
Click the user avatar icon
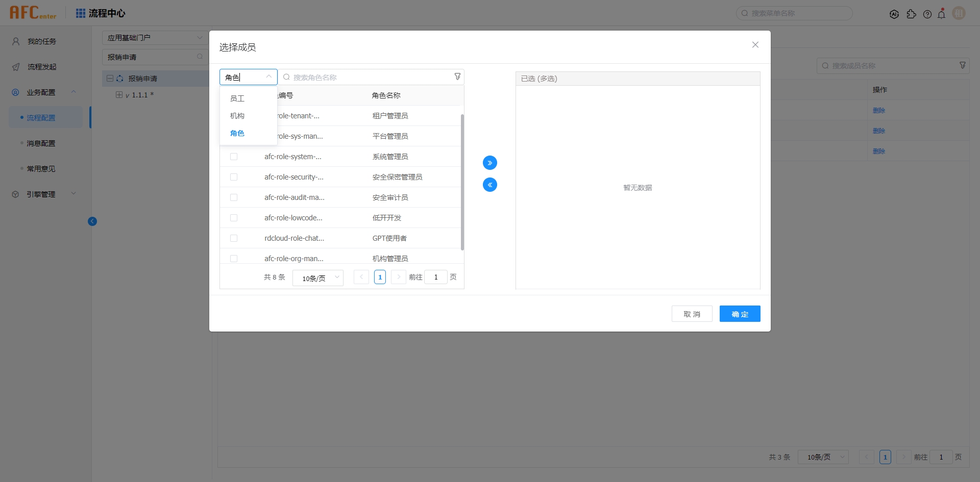959,13
